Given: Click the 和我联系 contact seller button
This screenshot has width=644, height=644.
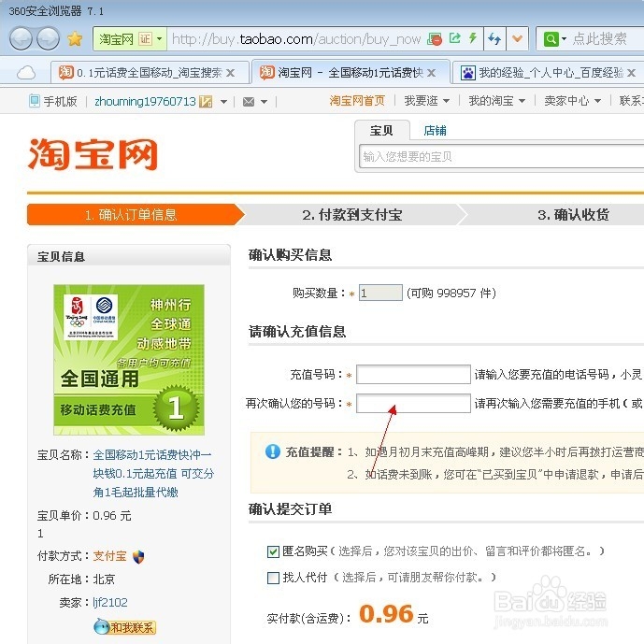Looking at the screenshot, I should [125, 627].
